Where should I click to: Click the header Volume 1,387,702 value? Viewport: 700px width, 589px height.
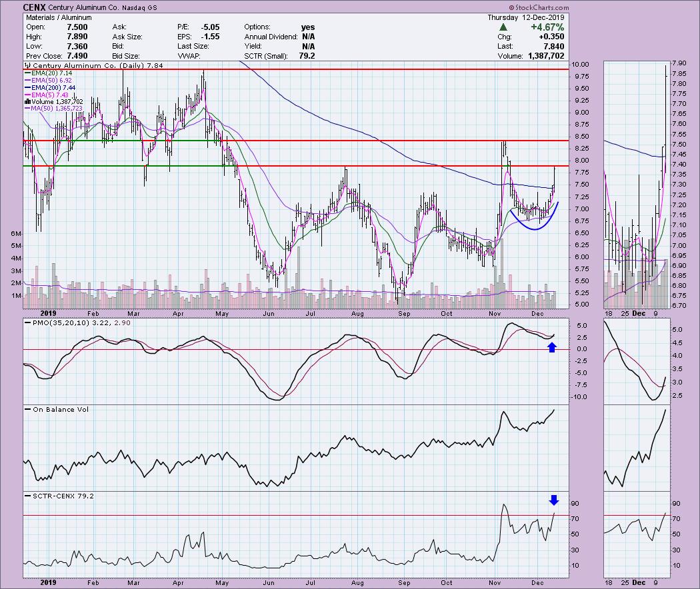(546, 56)
